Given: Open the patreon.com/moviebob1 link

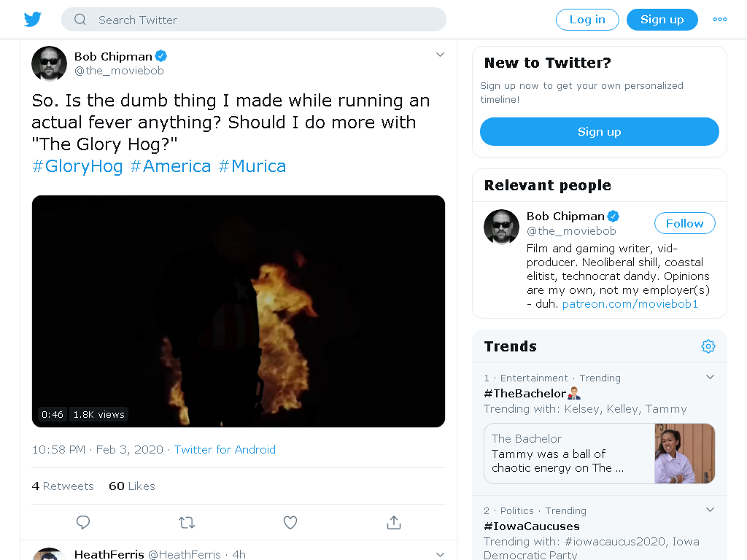Looking at the screenshot, I should (x=630, y=304).
